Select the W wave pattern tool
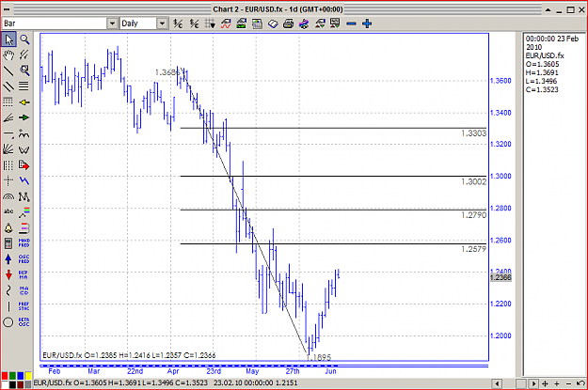 24,149
